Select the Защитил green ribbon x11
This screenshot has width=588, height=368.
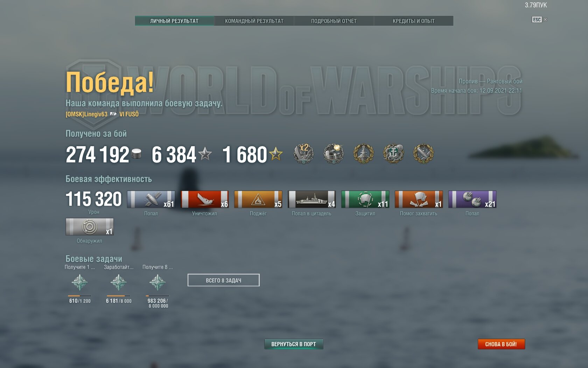click(x=365, y=199)
